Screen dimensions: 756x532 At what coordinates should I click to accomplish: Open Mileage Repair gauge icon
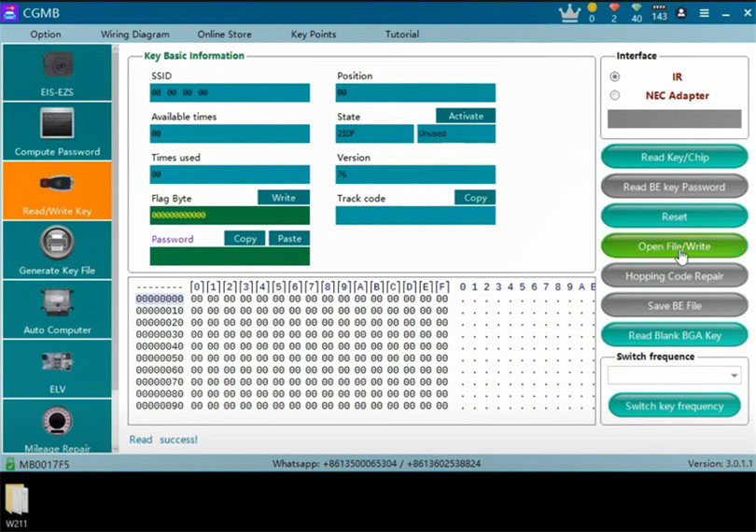coord(57,421)
